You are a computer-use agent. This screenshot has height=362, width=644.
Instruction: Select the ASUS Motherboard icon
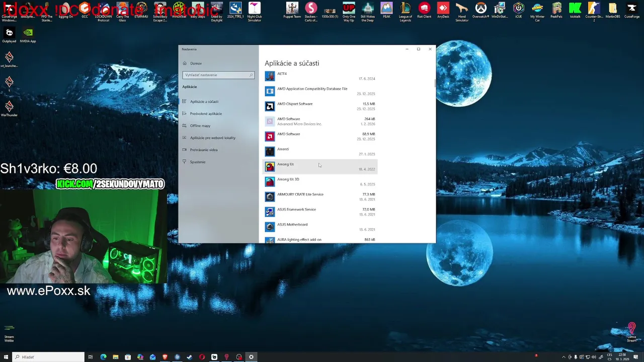(x=270, y=227)
